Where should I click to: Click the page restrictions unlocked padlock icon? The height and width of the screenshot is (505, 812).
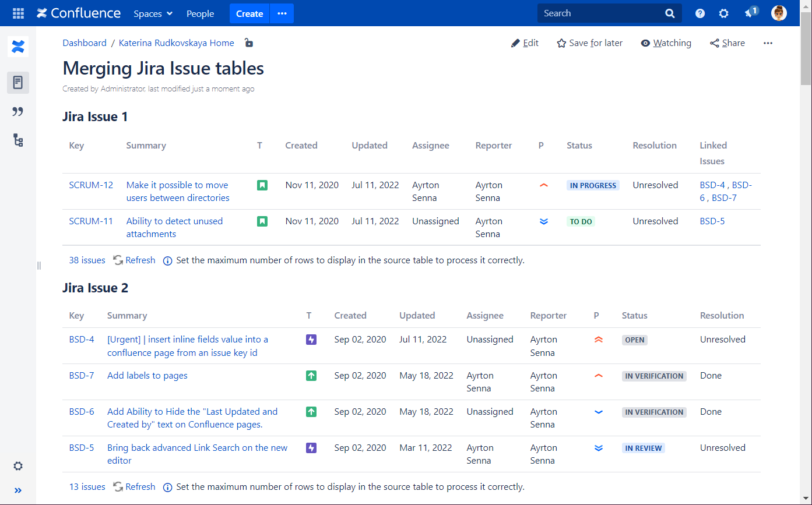click(x=249, y=43)
